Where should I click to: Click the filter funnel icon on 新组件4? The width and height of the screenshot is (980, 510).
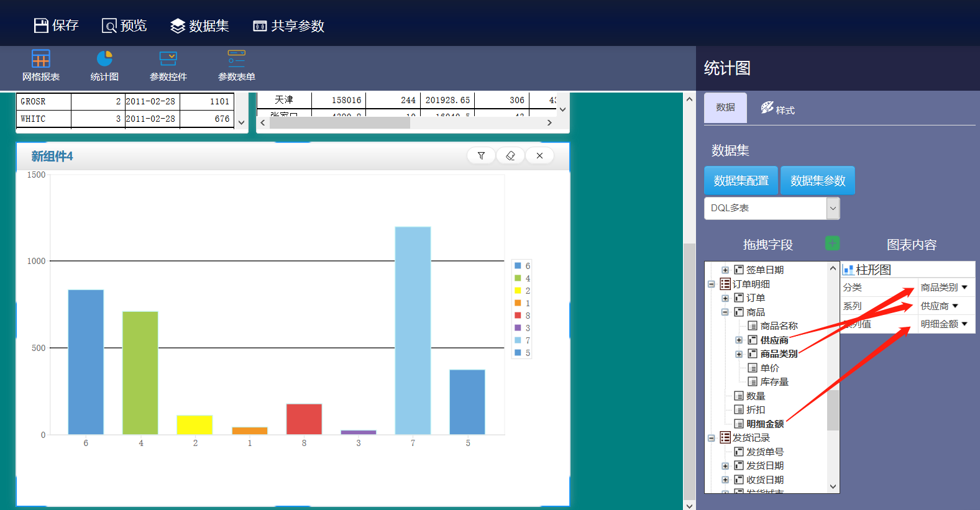[481, 156]
